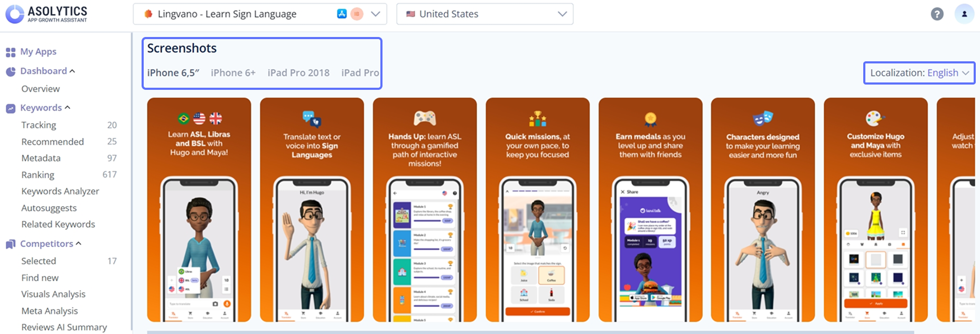Screen dimensions: 980x334
Task: Switch to the iPad Pro 2018 tab
Action: (298, 73)
